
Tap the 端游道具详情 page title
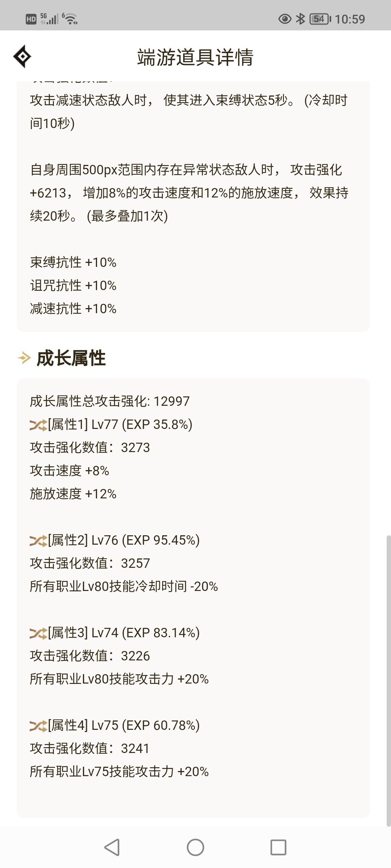(x=195, y=57)
